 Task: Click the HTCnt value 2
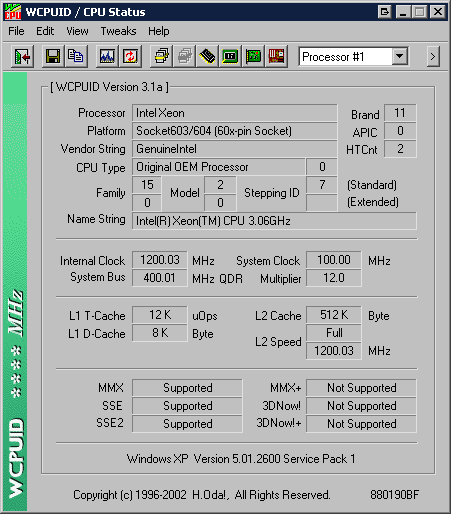pyautogui.click(x=400, y=149)
